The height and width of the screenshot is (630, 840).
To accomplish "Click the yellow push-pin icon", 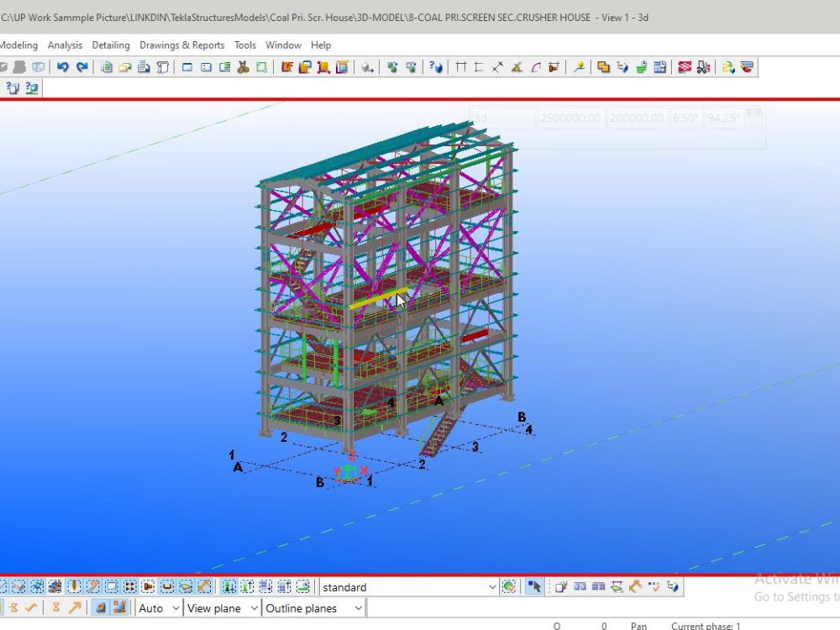I will coord(579,67).
